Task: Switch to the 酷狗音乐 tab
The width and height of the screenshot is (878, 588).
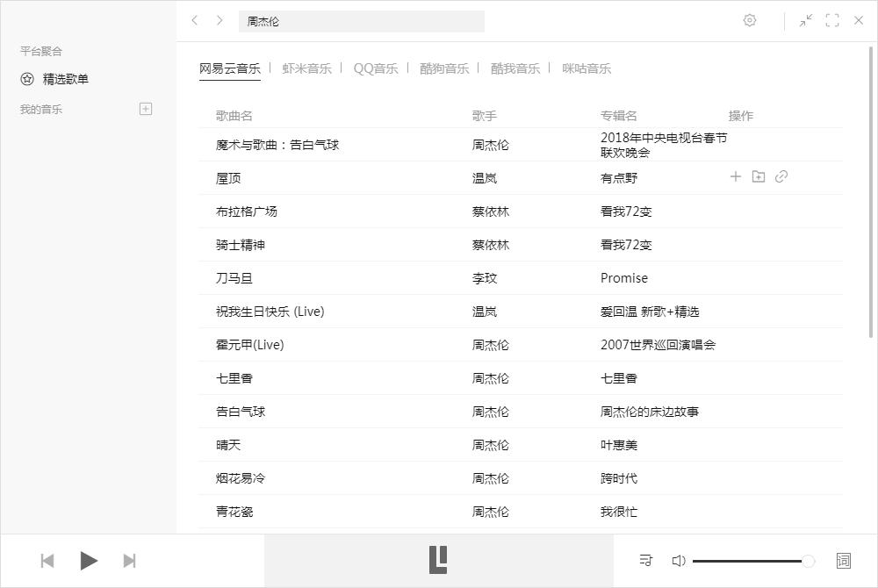Action: (444, 67)
